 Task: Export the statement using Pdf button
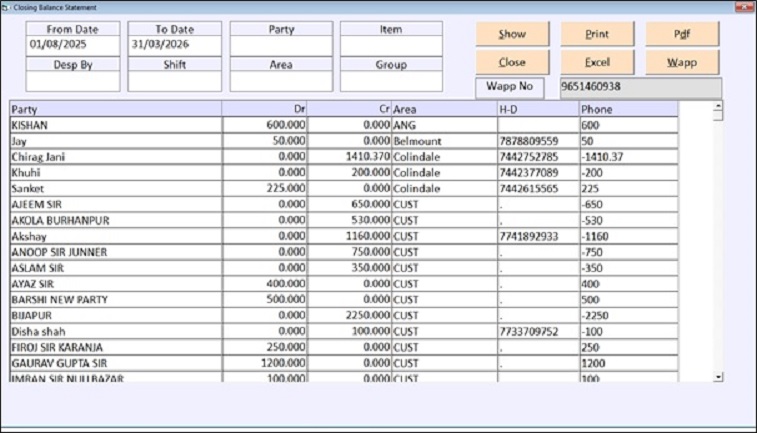tap(682, 34)
